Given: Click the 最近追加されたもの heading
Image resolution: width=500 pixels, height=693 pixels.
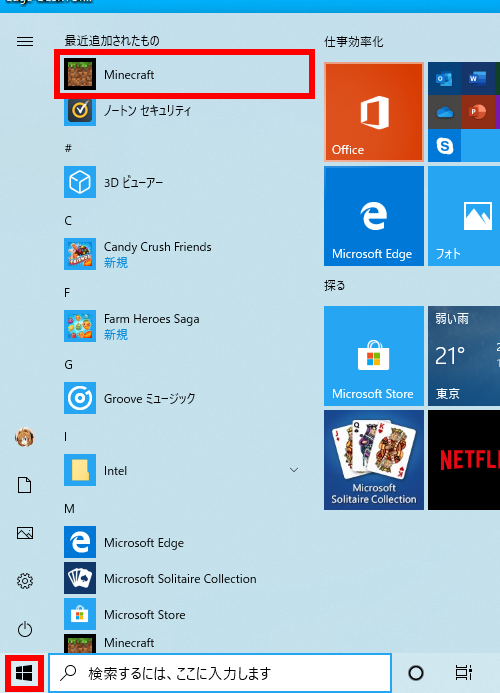Looking at the screenshot, I should (112, 41).
